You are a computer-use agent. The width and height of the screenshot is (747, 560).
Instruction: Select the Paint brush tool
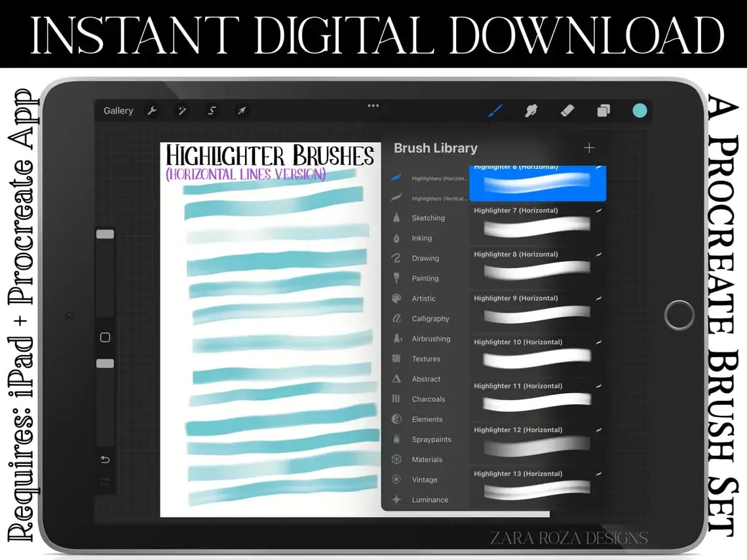495,110
